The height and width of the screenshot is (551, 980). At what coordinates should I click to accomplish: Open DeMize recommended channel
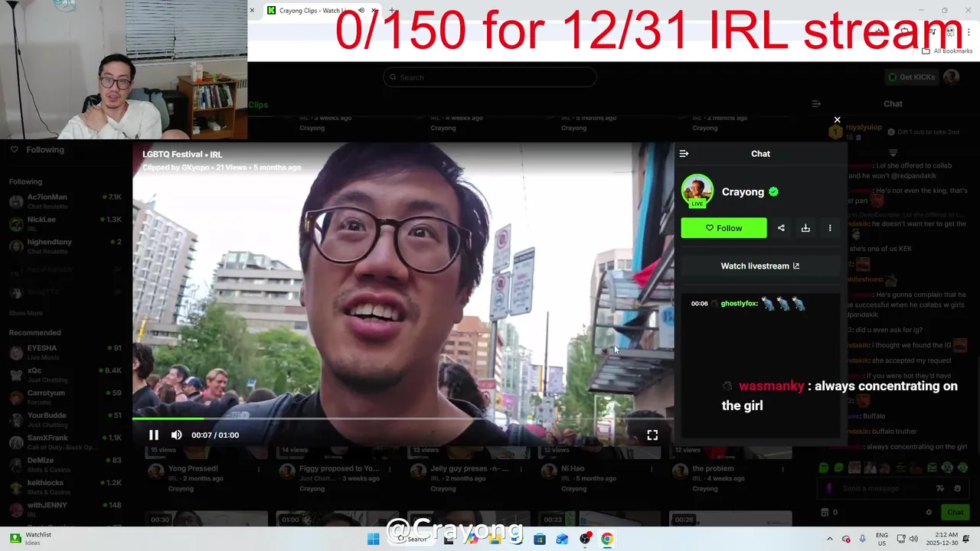pyautogui.click(x=65, y=465)
